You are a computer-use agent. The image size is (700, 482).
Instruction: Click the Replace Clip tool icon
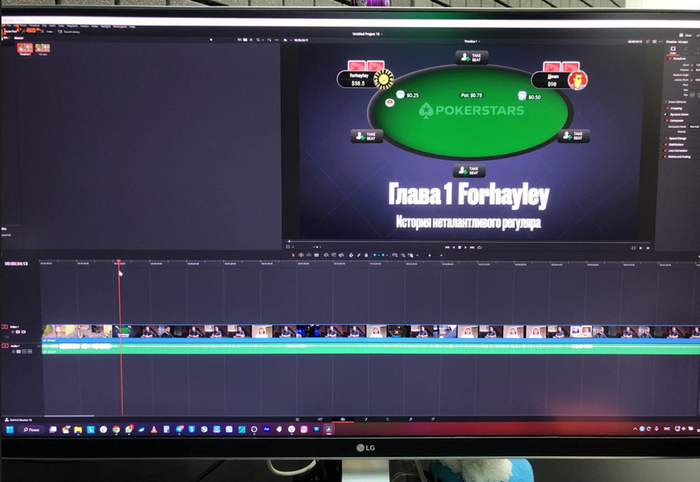tap(341, 255)
